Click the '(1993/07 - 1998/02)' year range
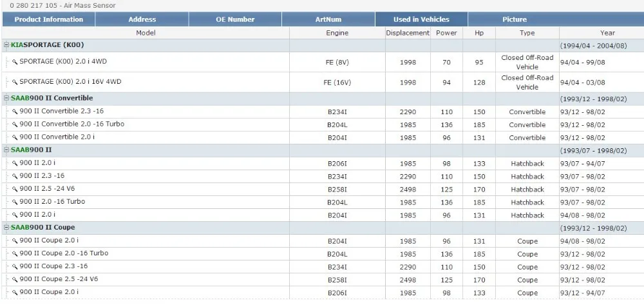The height and width of the screenshot is (305, 644). coord(594,151)
